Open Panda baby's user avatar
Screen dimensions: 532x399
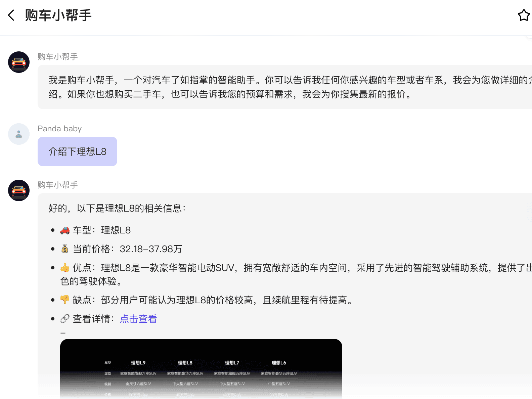(x=19, y=134)
